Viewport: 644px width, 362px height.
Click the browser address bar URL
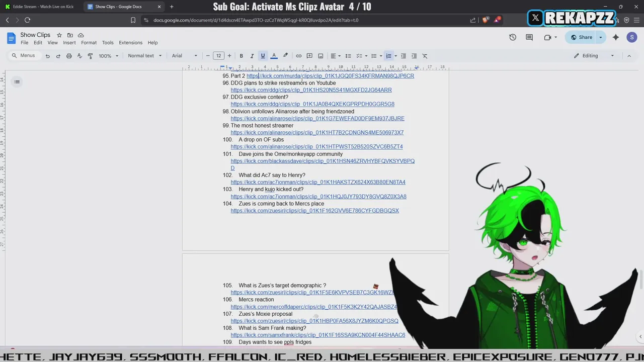[x=256, y=20]
